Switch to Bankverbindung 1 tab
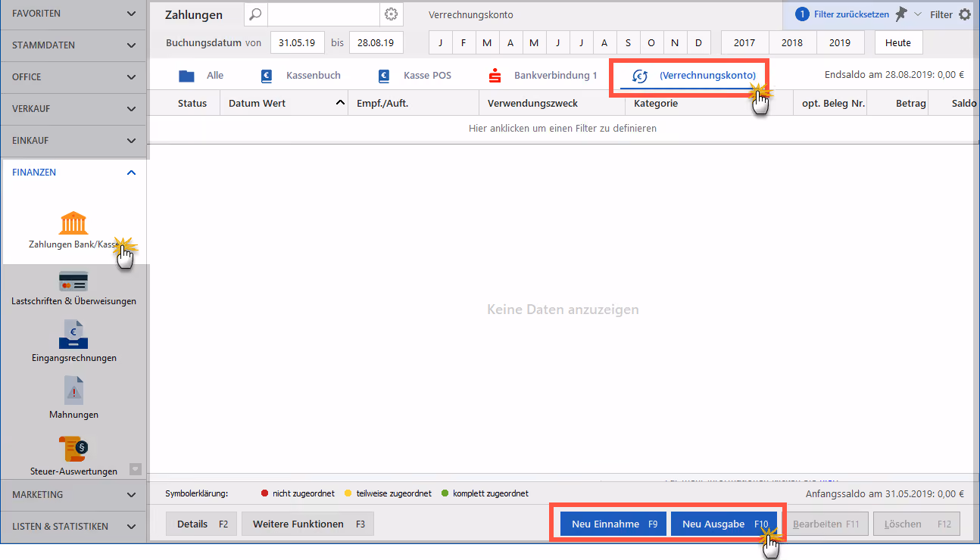Viewport: 980px width, 560px height. (543, 76)
